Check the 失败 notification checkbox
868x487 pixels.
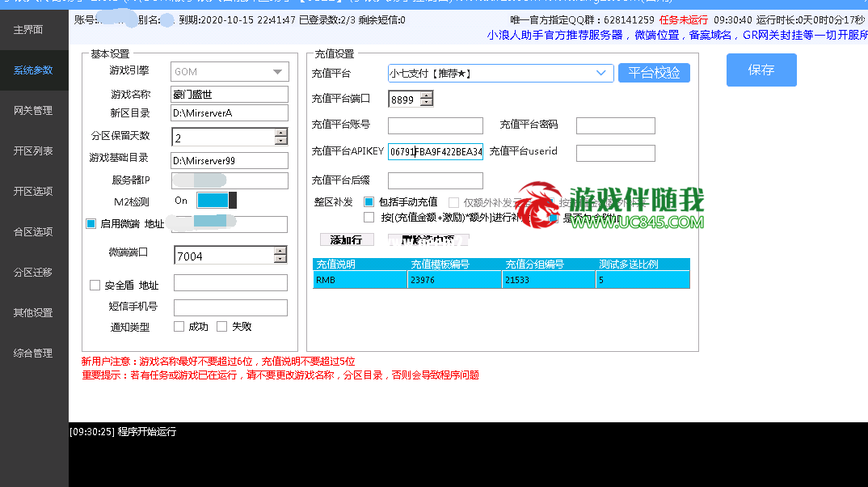[222, 326]
